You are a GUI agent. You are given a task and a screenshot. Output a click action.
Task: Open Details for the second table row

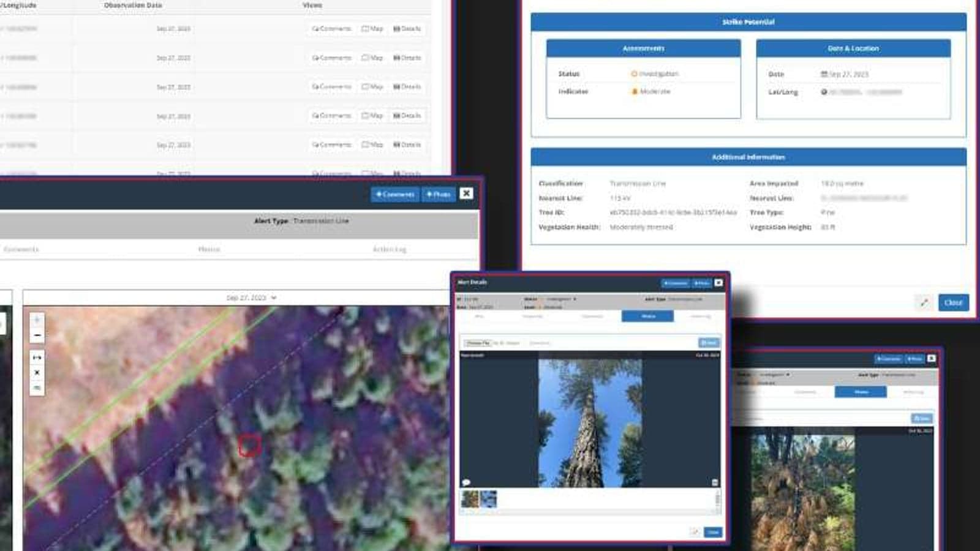click(x=407, y=58)
